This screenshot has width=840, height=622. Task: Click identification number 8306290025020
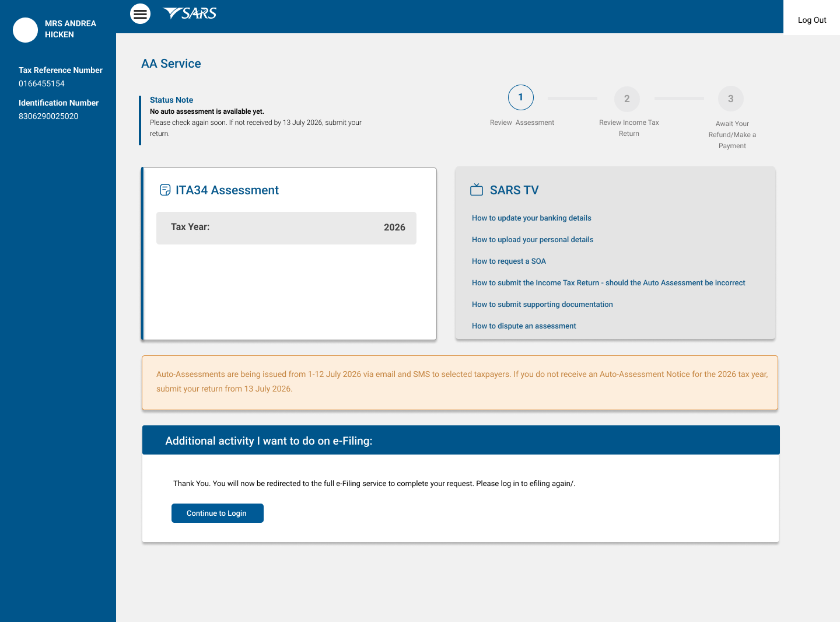pos(48,116)
